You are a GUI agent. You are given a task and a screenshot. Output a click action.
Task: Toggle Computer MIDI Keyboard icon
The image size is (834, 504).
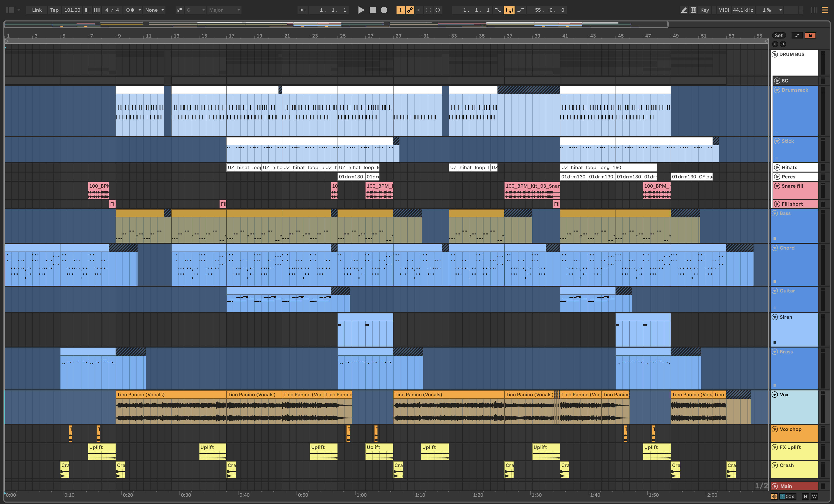693,10
